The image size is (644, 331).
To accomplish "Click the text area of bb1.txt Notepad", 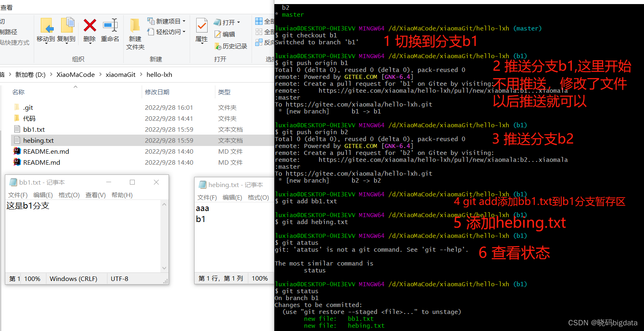I will click(x=83, y=237).
